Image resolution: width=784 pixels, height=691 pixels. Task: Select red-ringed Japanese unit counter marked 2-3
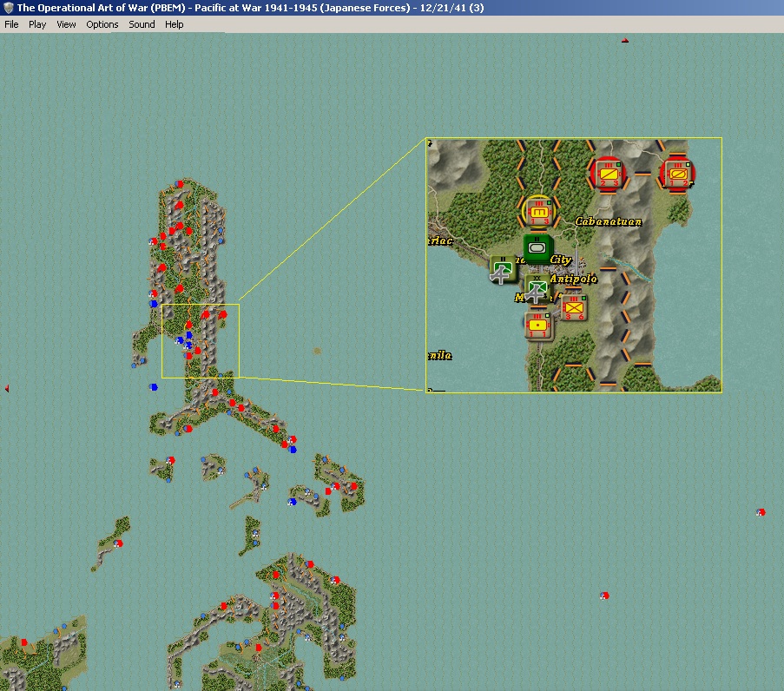click(608, 174)
